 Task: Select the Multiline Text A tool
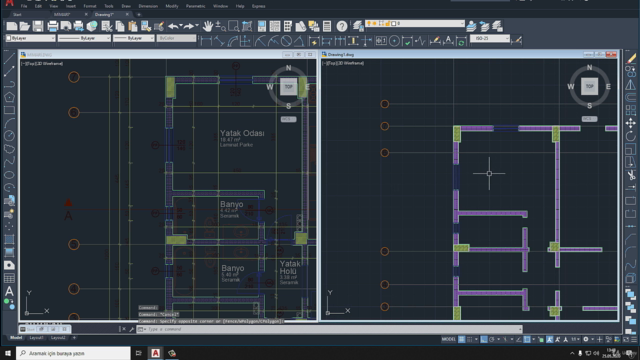tap(9, 291)
